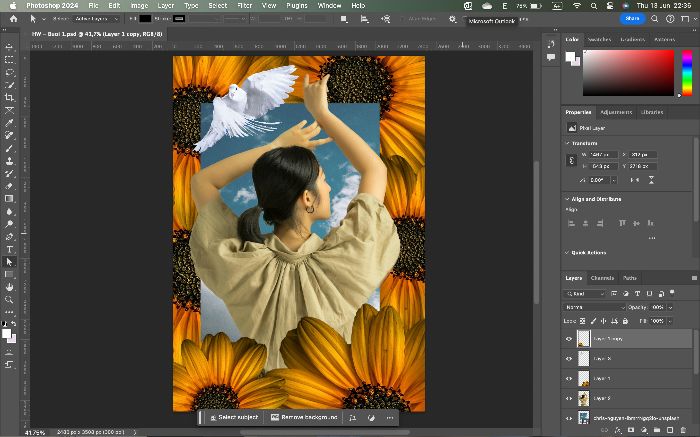Select the Eyedropper tool
Screen dimensions: 700x437
[9, 123]
